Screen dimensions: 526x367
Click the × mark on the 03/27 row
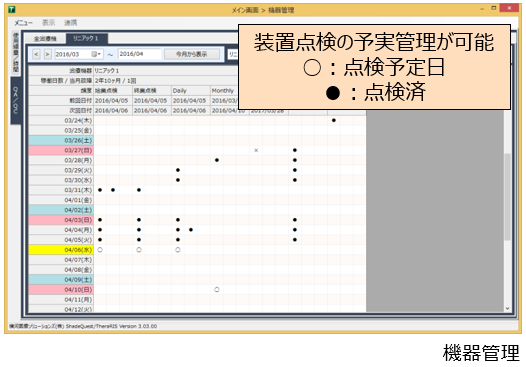[x=256, y=150]
